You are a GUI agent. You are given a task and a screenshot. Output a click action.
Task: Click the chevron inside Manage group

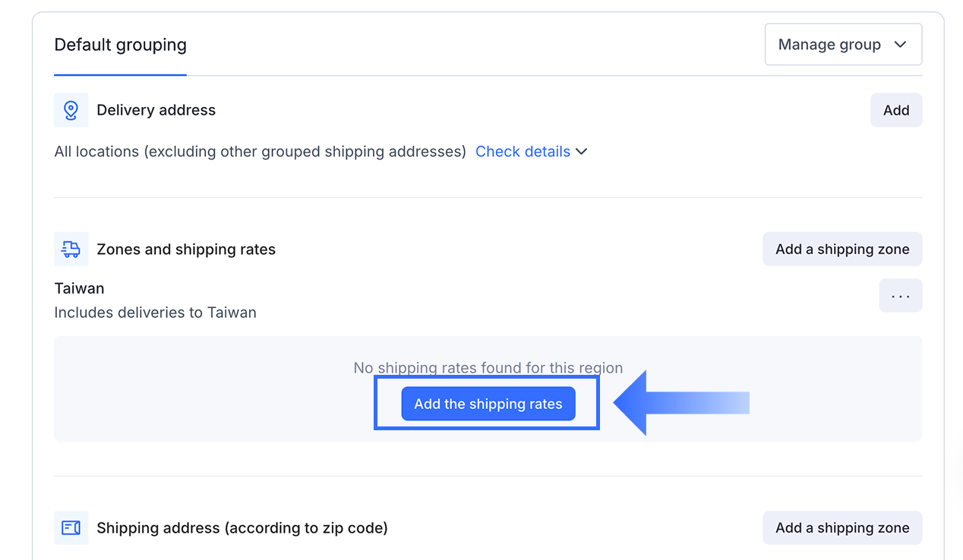[901, 45]
